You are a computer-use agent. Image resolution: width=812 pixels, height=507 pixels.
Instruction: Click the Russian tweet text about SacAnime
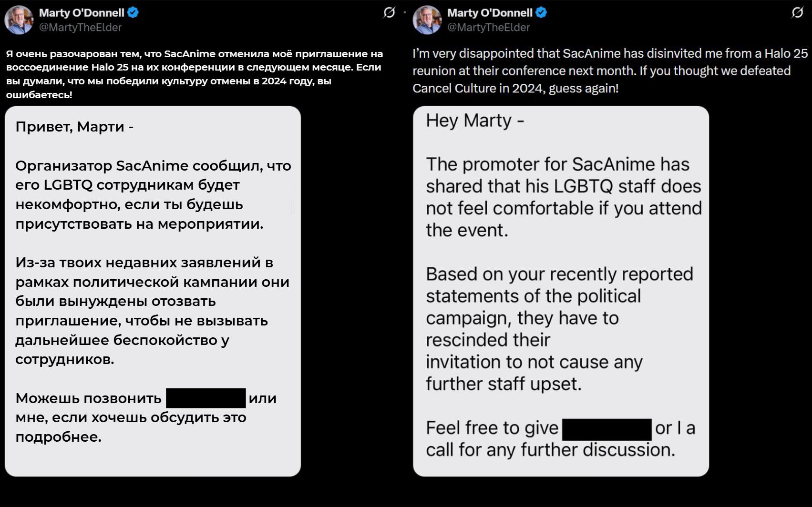tap(195, 74)
